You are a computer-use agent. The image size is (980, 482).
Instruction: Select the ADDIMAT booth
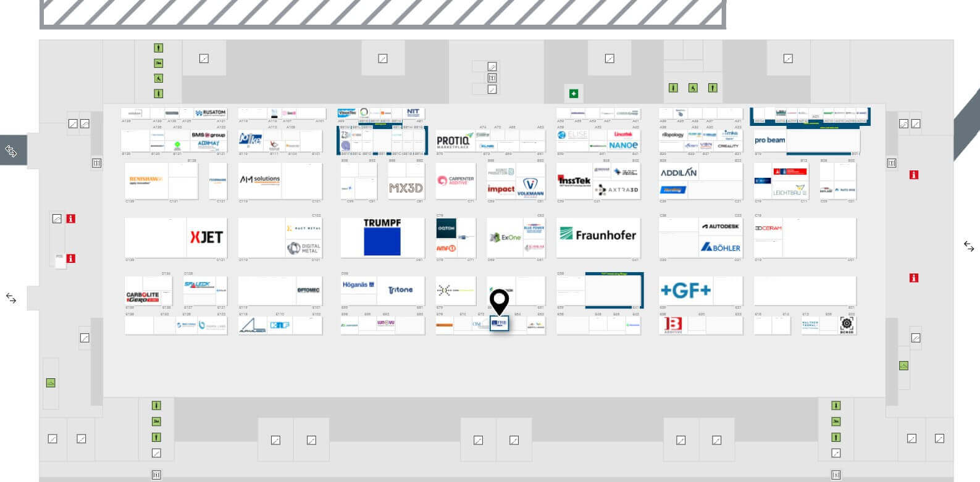tap(209, 144)
